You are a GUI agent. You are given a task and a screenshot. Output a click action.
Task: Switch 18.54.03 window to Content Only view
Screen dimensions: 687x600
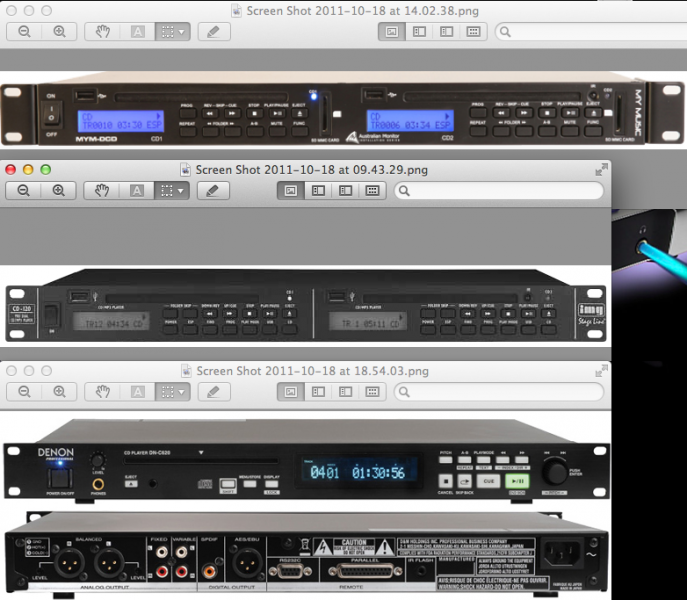coord(290,392)
